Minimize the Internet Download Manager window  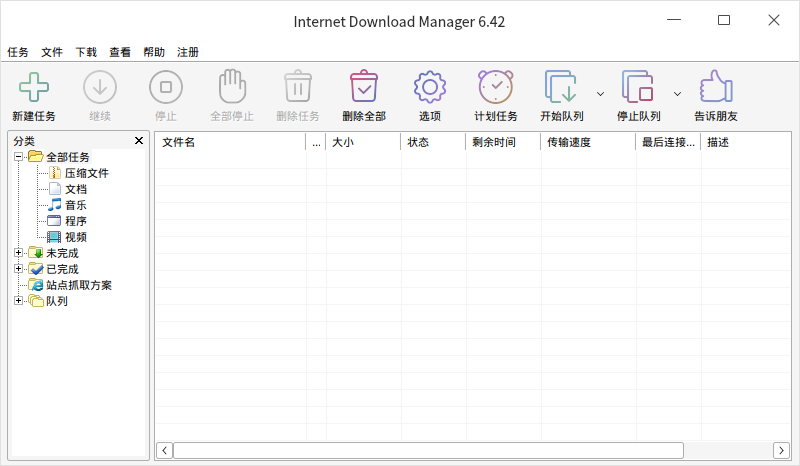point(674,20)
